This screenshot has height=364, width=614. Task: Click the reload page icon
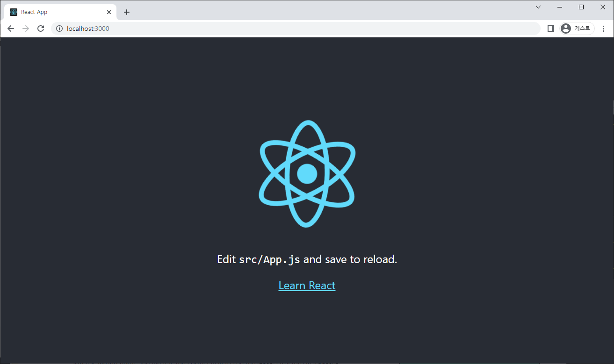coord(41,28)
